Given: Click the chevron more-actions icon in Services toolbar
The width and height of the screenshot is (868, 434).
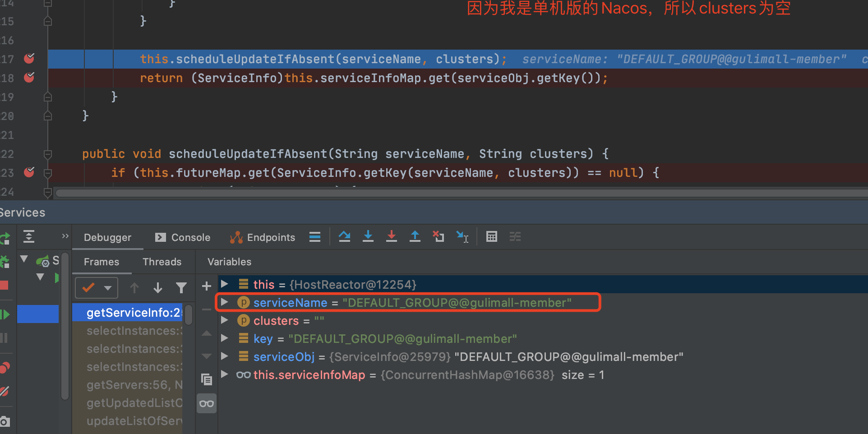Looking at the screenshot, I should click(x=65, y=236).
